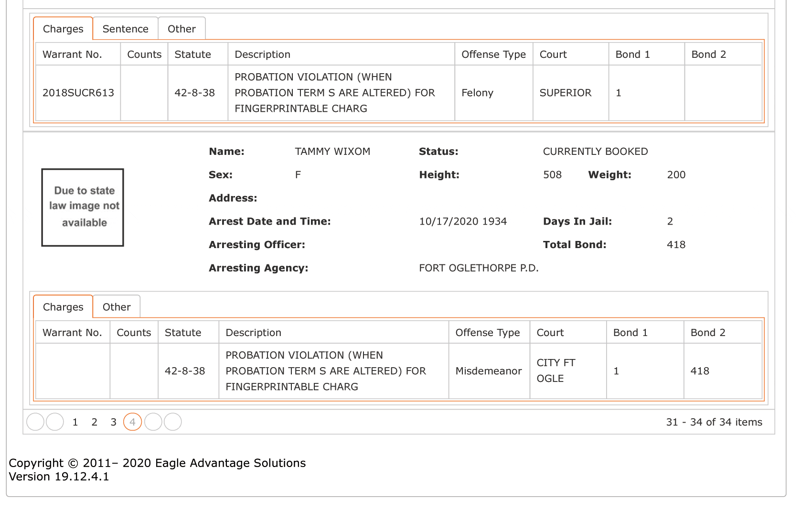Screen dimensions: 812x522
Task: Open page 1 of results
Action: (x=75, y=422)
